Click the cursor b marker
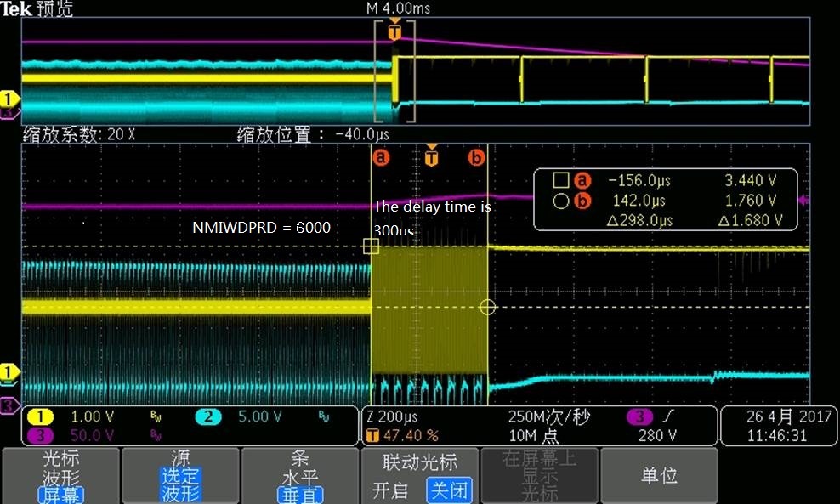Viewport: 840px width, 504px height. click(x=476, y=157)
